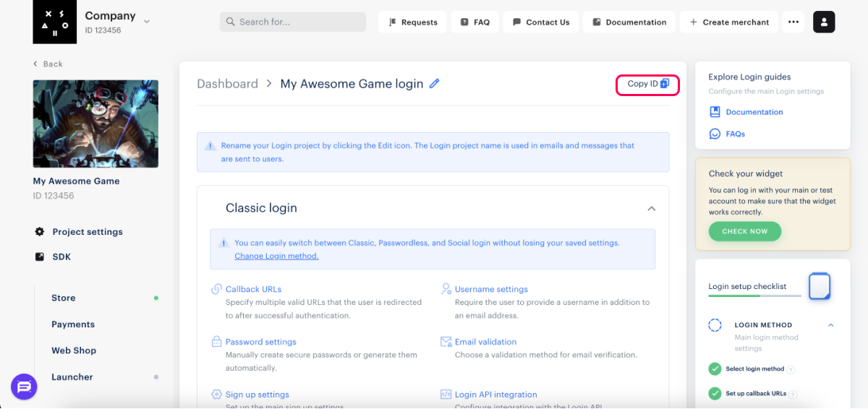
Task: Click the help icon next to Select login method
Action: pyautogui.click(x=791, y=370)
